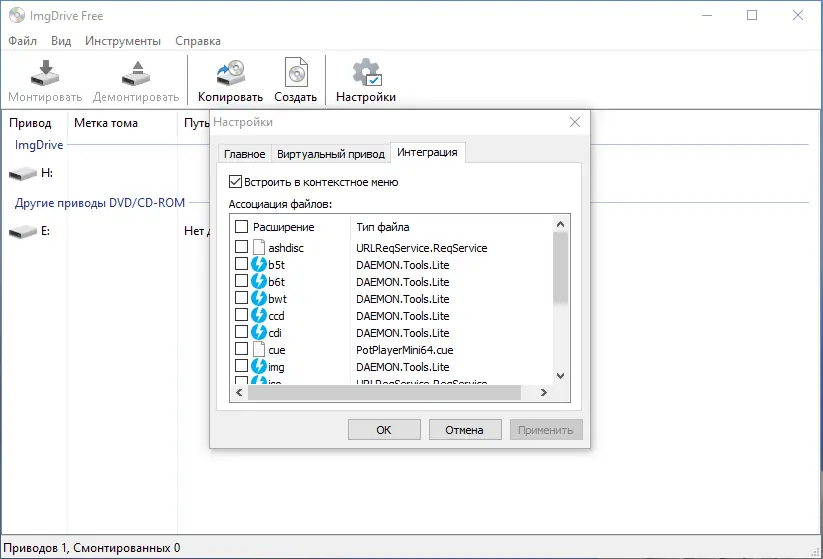The image size is (823, 559).
Task: Click the ImgDrive group header
Action: 39,145
